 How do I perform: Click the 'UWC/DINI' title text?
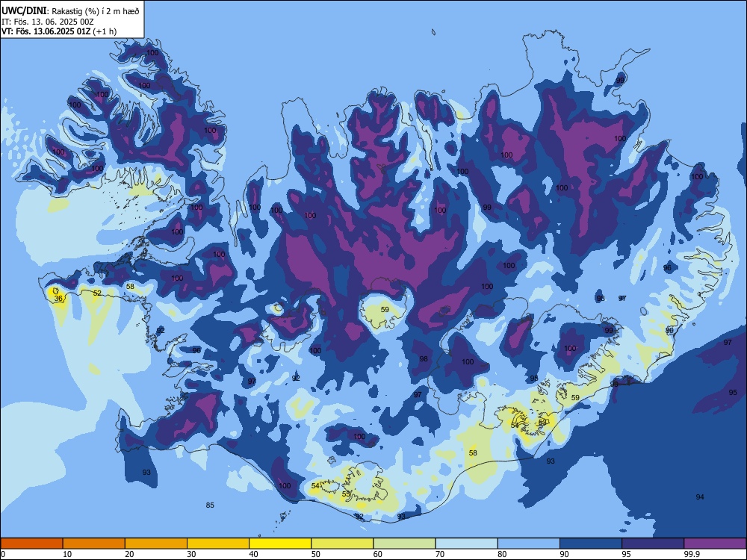coord(25,11)
